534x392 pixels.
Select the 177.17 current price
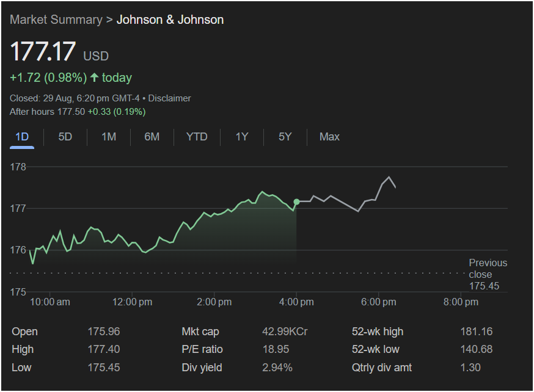tap(43, 51)
